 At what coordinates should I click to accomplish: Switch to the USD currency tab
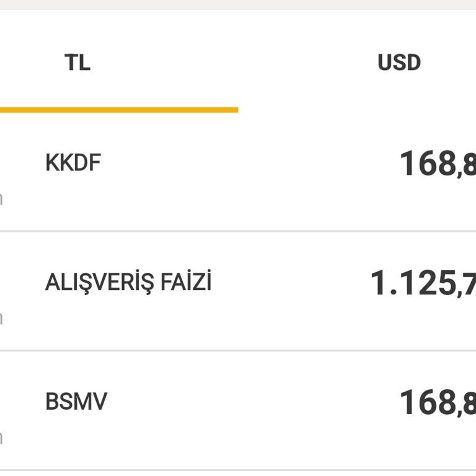(399, 63)
